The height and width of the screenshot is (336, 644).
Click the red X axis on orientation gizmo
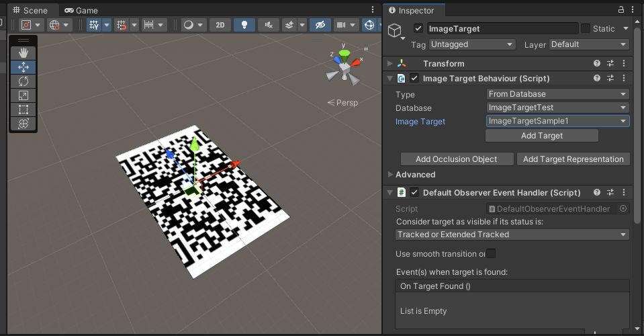pos(355,62)
